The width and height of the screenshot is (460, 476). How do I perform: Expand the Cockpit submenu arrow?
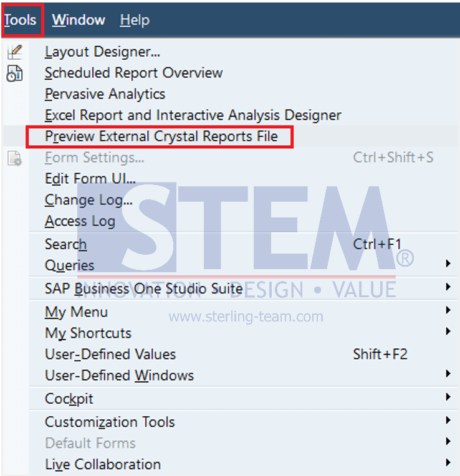coord(448,397)
